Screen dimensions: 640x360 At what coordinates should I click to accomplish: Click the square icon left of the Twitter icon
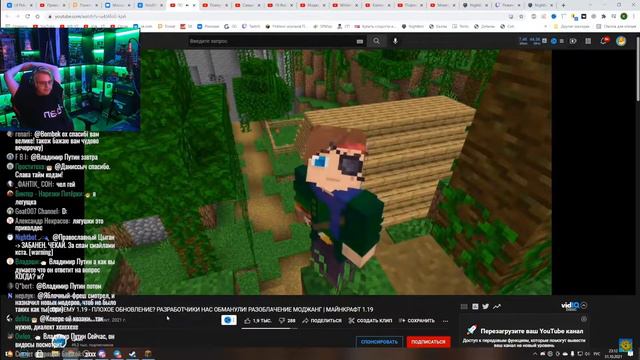tap(475, 306)
